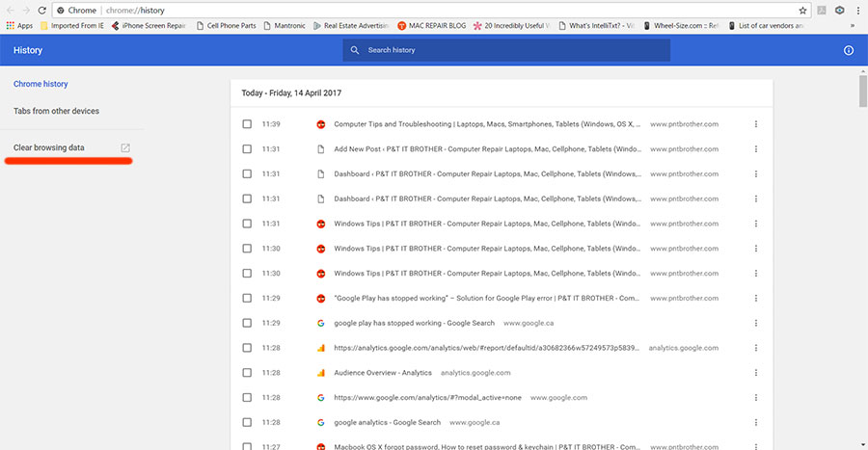Open Tabs from other devices
Screen dimensions: 868x450
(56, 111)
